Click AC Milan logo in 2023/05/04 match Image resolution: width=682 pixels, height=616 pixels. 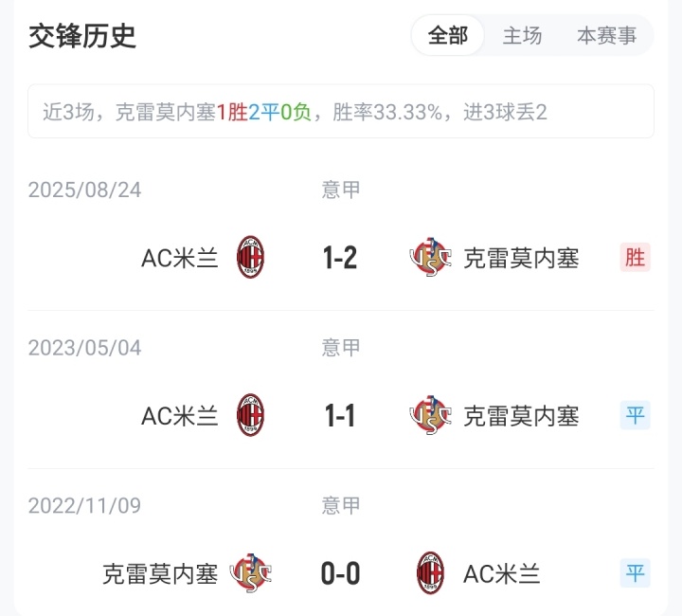[250, 415]
